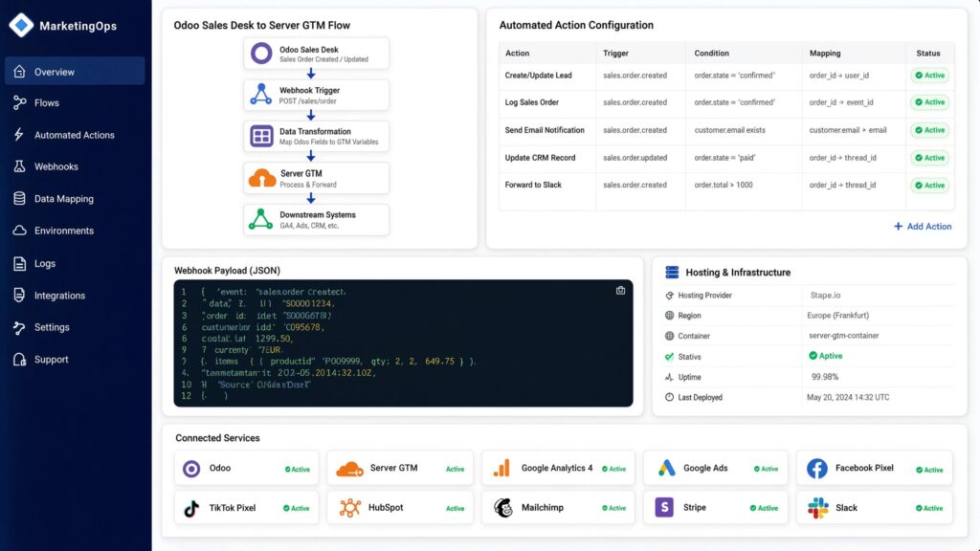Click the Uptime chart icon
The width and height of the screenshot is (980, 551).
669,377
